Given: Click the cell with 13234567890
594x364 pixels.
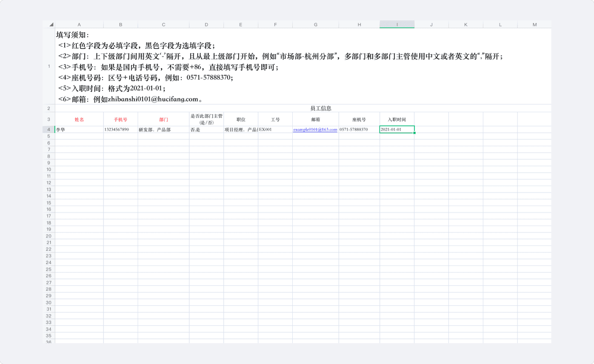Looking at the screenshot, I should pyautogui.click(x=120, y=129).
